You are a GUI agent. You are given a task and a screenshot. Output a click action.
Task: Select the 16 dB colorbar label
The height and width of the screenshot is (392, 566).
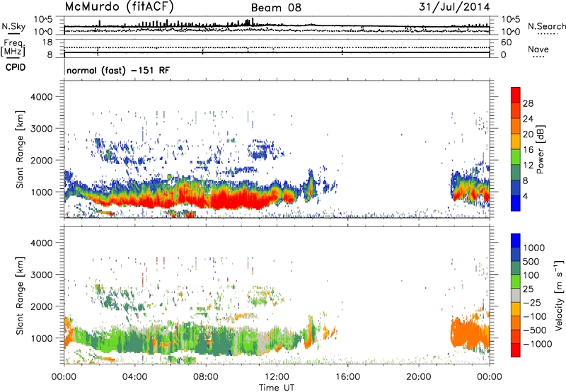tap(528, 150)
